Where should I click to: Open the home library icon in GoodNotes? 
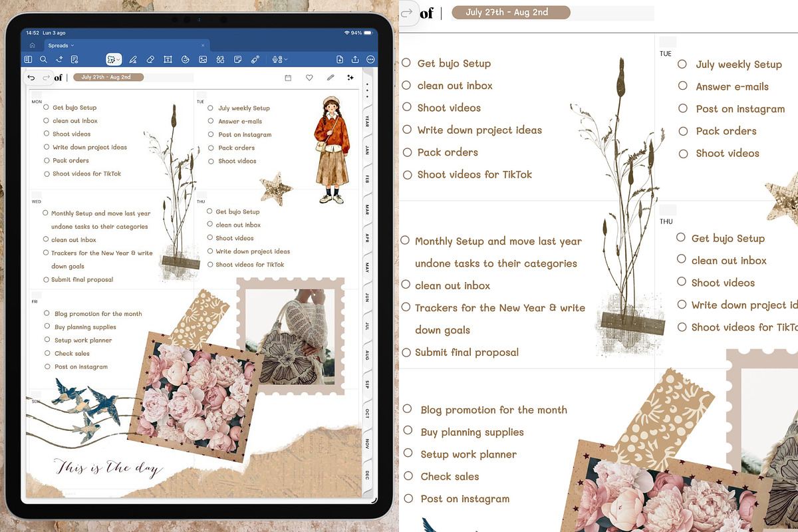[32, 45]
